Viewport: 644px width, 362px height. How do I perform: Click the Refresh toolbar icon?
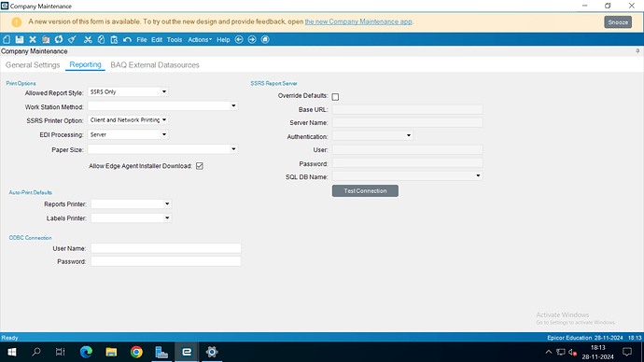59,39
